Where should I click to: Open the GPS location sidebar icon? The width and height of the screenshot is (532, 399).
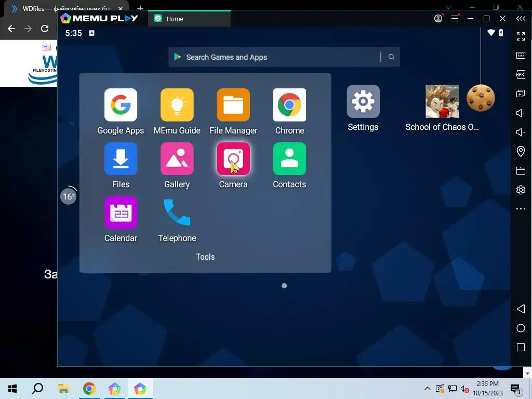click(521, 151)
